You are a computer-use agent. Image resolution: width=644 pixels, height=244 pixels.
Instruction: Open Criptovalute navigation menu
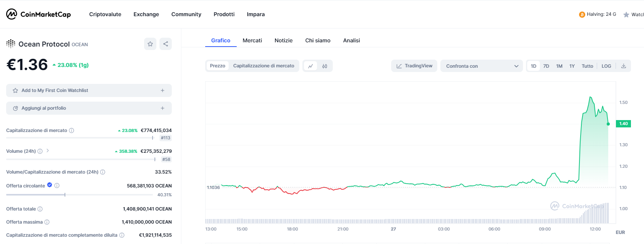tap(105, 14)
